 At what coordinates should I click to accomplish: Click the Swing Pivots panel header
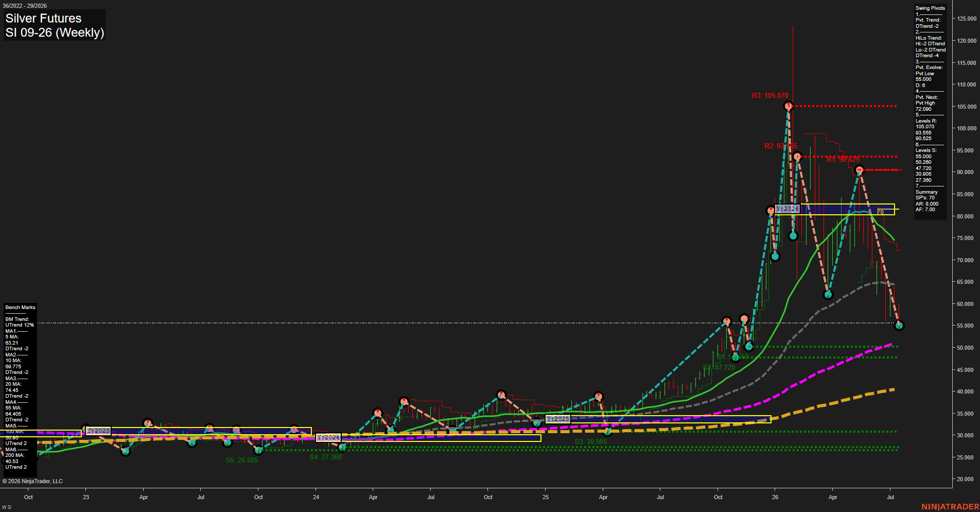(x=930, y=8)
